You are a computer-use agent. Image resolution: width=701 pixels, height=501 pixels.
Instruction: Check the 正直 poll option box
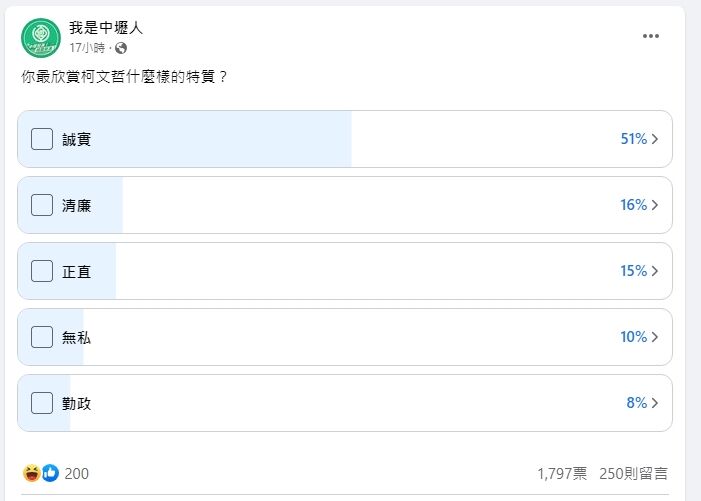coord(42,271)
